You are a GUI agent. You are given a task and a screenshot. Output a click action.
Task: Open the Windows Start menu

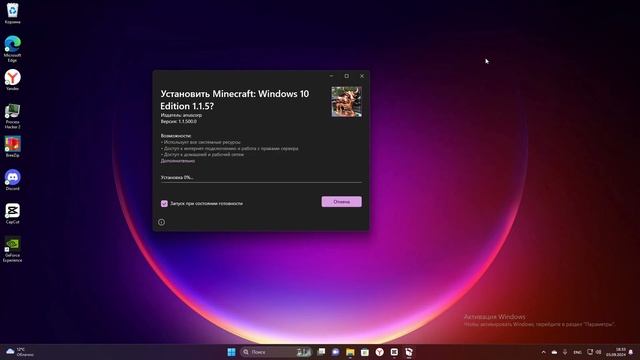pos(231,352)
